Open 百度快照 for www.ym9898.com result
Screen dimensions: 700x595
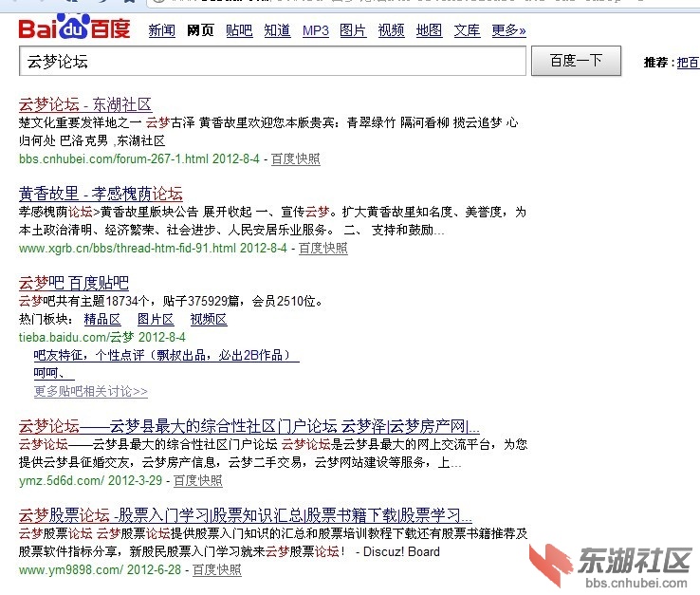point(217,570)
